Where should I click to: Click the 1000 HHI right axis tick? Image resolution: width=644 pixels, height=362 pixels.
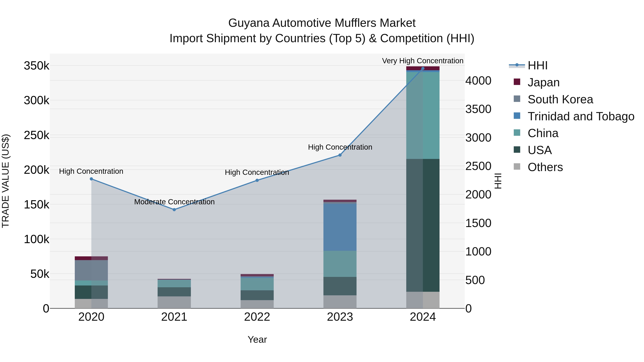coord(478,252)
